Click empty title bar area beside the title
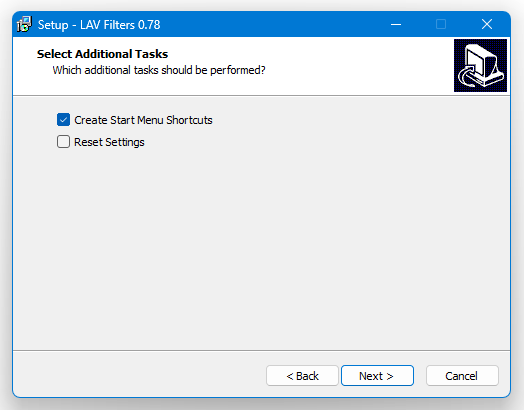 pyautogui.click(x=267, y=24)
